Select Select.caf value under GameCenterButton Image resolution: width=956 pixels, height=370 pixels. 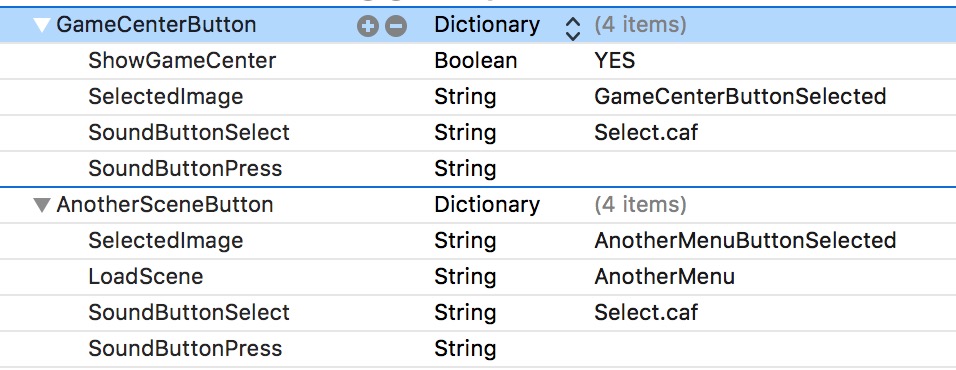pos(646,133)
